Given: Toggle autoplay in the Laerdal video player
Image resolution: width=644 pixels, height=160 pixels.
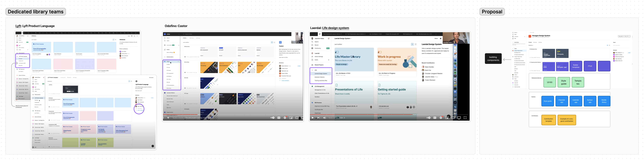Looking at the screenshot, I should (x=429, y=118).
